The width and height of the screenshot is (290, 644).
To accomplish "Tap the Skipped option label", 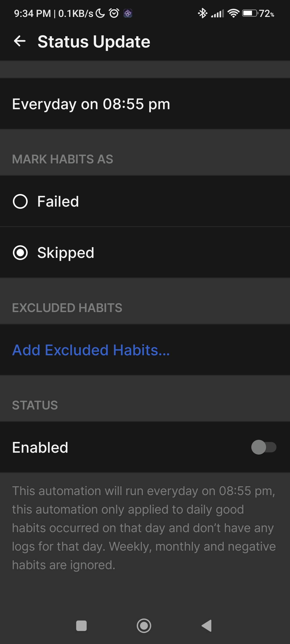I will [x=66, y=253].
